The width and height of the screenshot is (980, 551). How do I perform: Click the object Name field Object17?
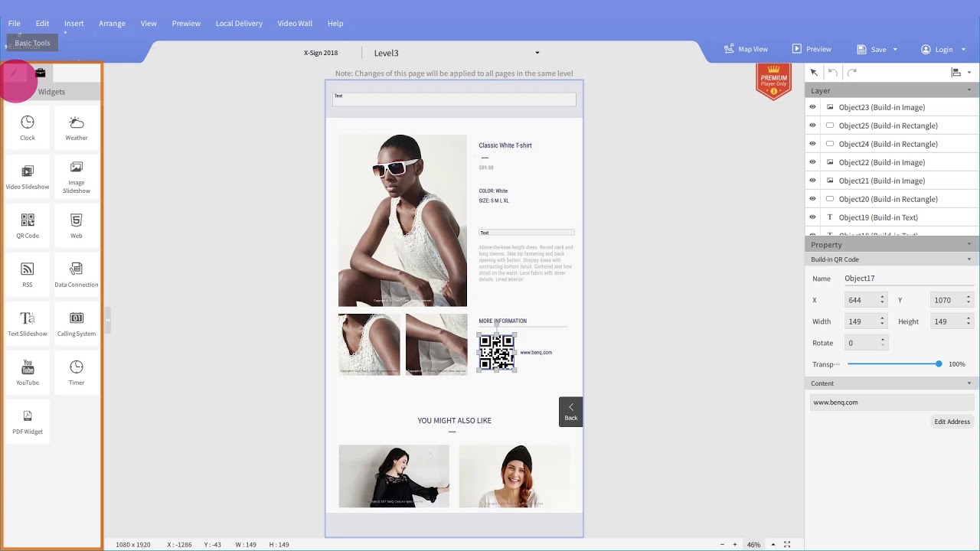point(908,279)
